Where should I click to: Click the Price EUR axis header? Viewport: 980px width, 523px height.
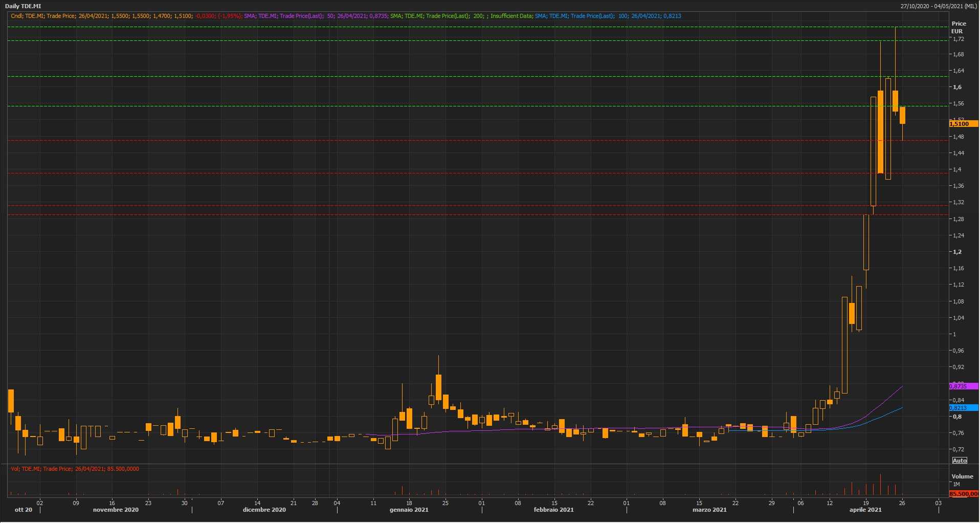pyautogui.click(x=959, y=27)
